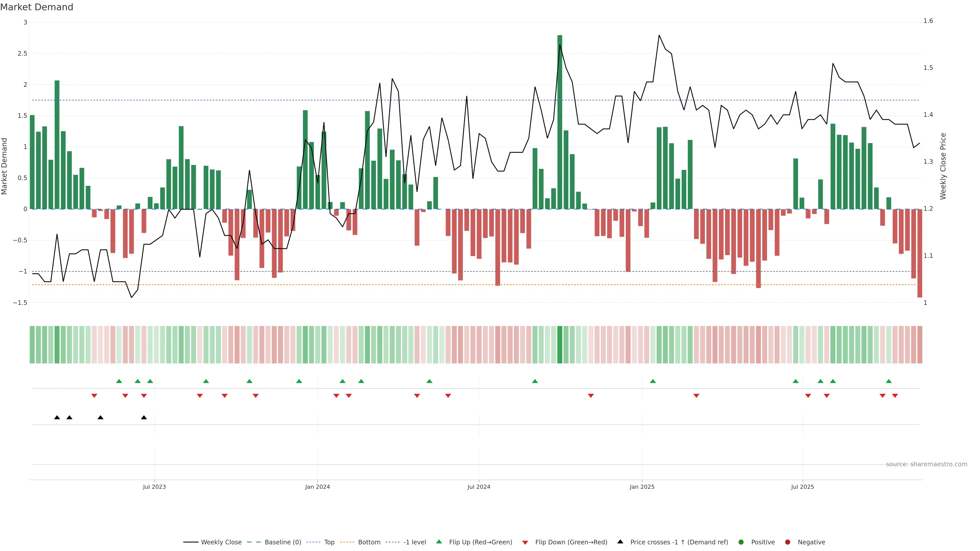Click the green Positive legend dot

coord(741,542)
